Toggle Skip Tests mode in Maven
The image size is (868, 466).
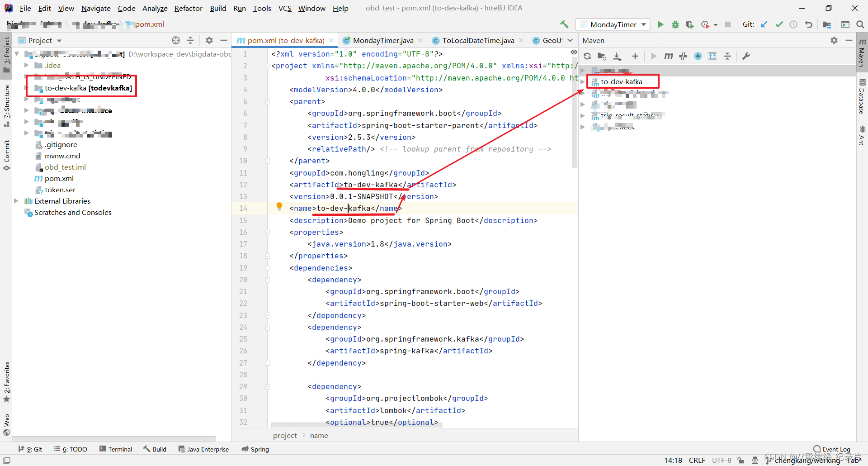698,56
